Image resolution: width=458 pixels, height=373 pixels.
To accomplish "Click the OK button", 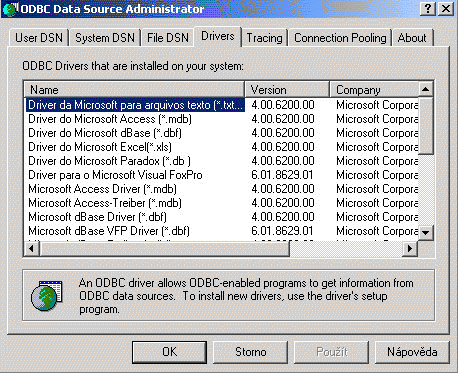I will click(169, 352).
